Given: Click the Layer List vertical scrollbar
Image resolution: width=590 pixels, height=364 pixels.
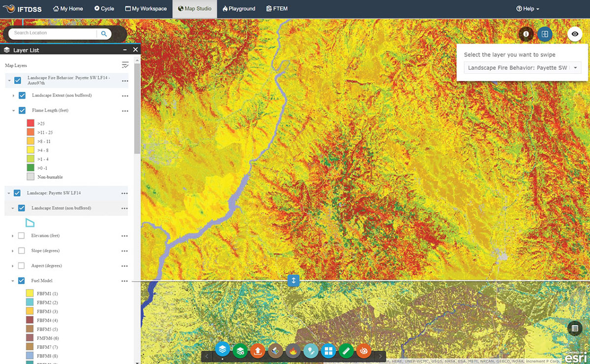Looking at the screenshot, I should (x=138, y=108).
